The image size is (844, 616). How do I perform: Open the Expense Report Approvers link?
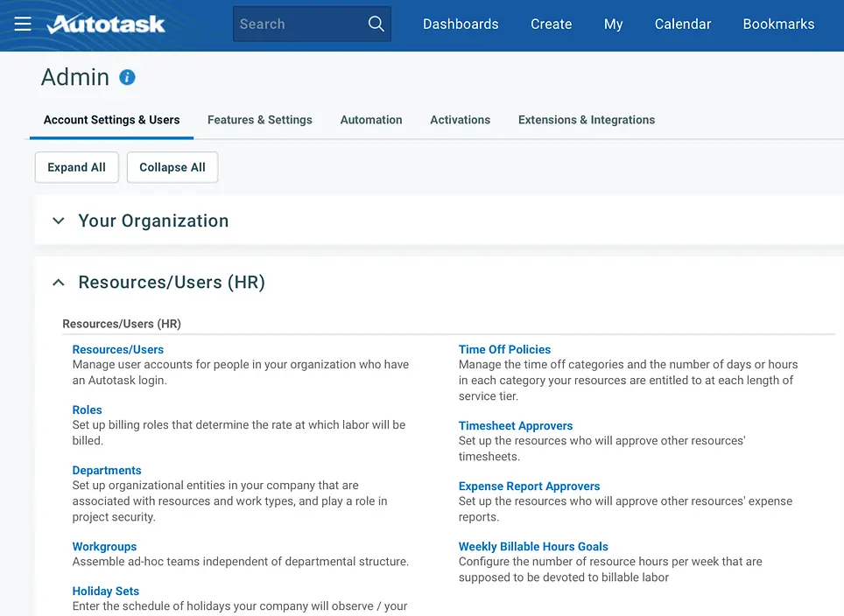[x=529, y=486]
